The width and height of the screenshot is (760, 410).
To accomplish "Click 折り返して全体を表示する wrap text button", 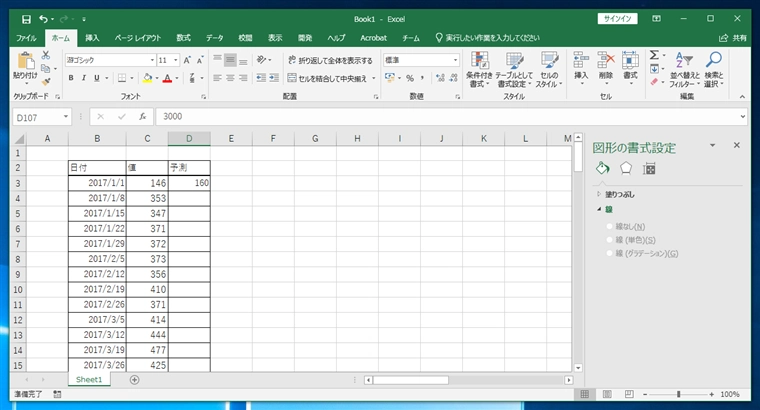I will click(329, 60).
